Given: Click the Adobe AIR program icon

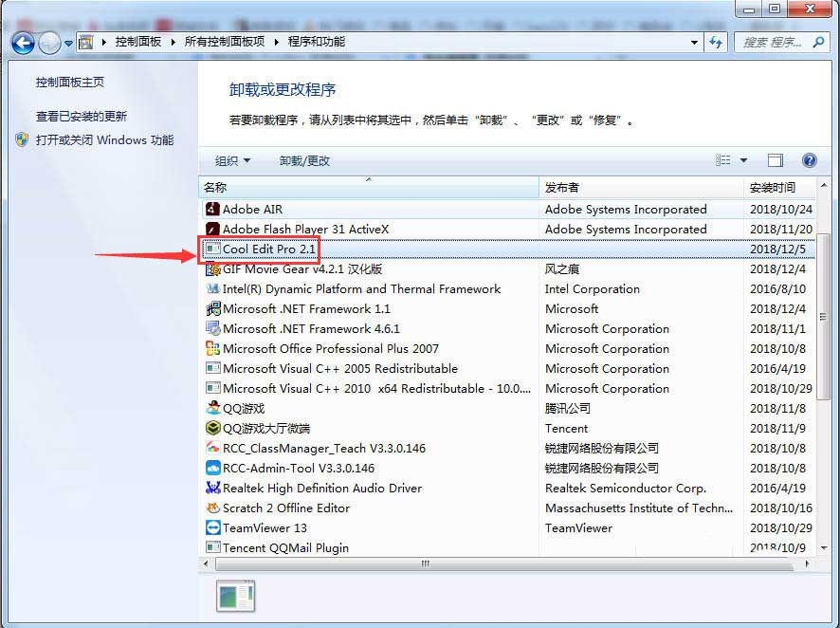Looking at the screenshot, I should (212, 209).
